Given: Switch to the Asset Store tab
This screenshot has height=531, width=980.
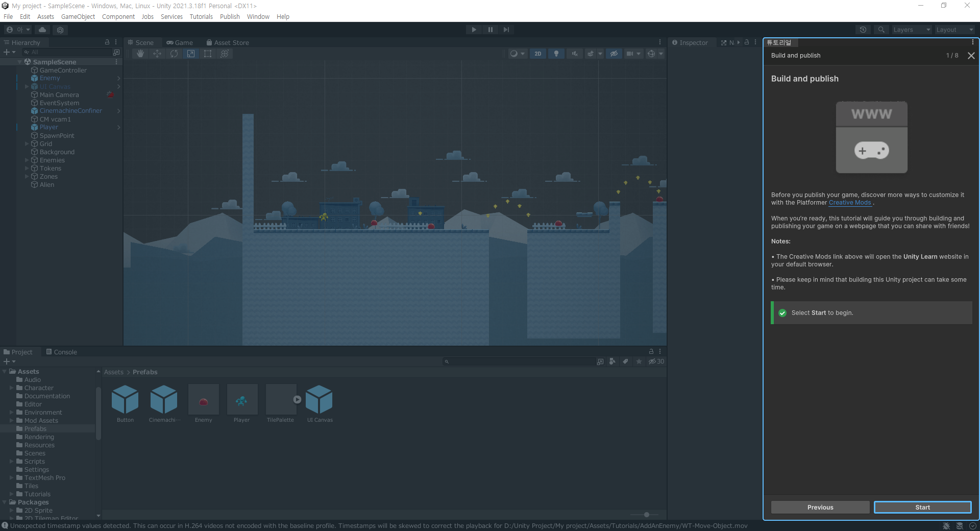Looking at the screenshot, I should (228, 42).
